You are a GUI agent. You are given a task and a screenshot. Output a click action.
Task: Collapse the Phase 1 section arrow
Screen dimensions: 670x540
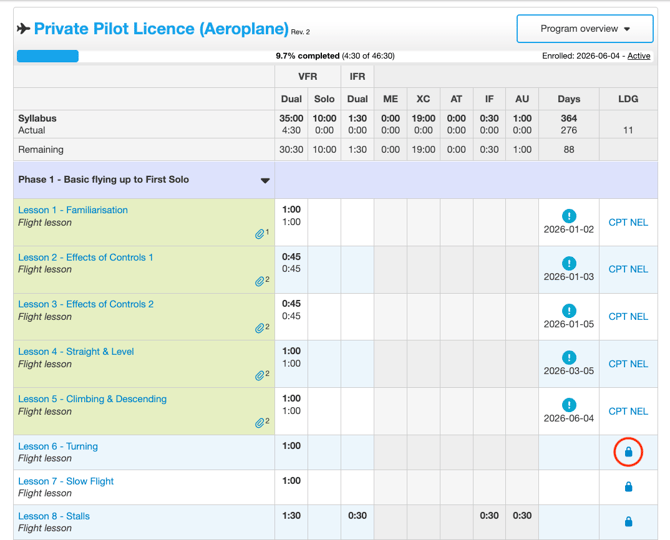[x=265, y=180]
